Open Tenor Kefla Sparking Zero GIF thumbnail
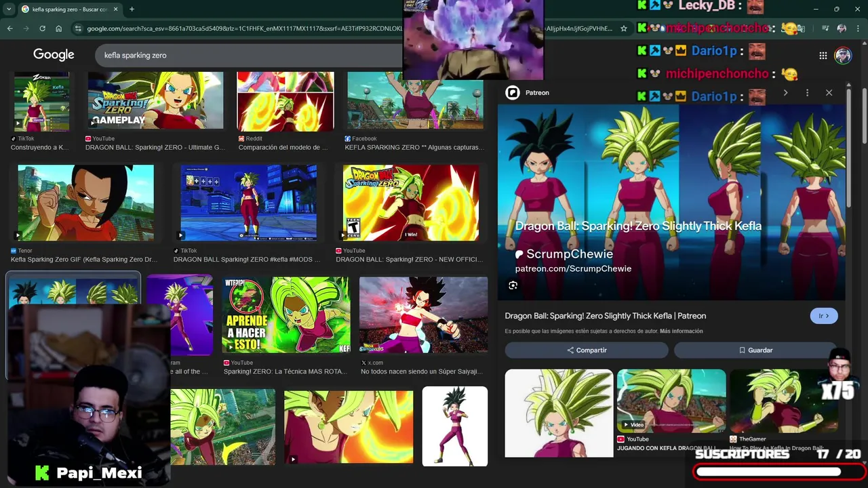Image resolution: width=868 pixels, height=488 pixels. click(86, 203)
